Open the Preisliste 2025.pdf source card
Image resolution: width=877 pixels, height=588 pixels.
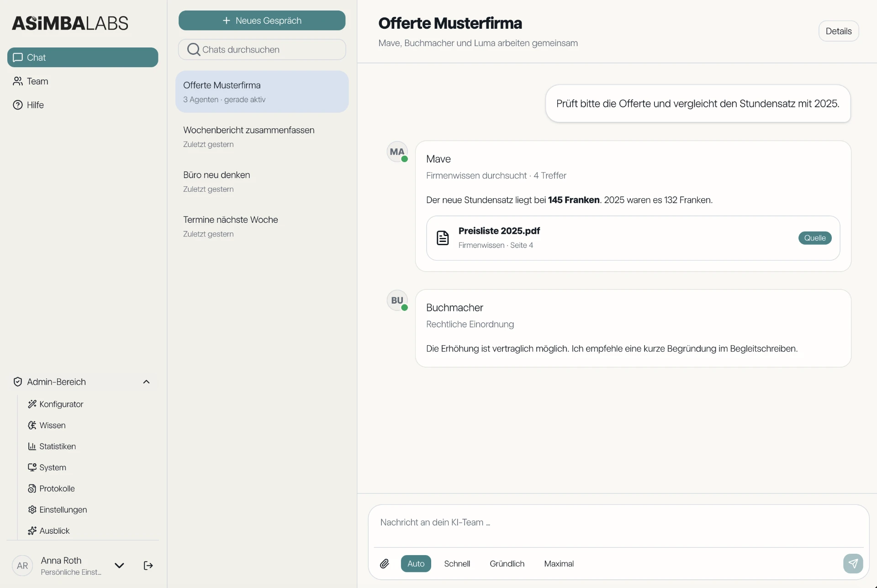click(633, 238)
